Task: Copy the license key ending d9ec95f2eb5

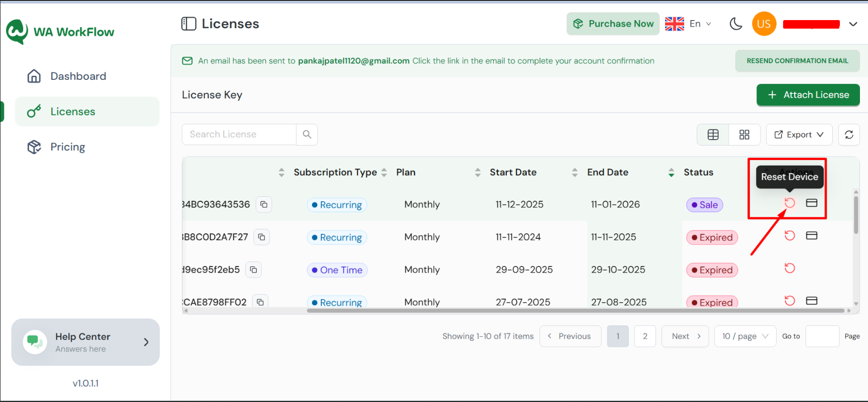Action: coord(253,270)
